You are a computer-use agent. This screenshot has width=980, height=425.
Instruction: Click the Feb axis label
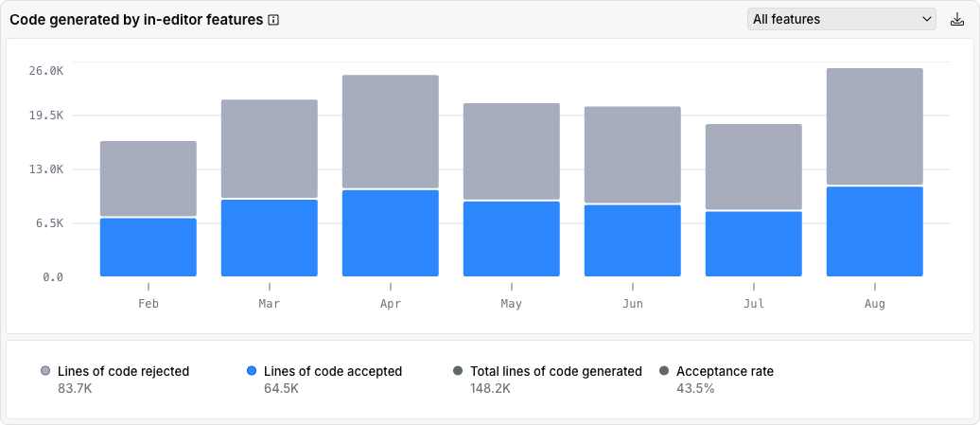pos(149,304)
